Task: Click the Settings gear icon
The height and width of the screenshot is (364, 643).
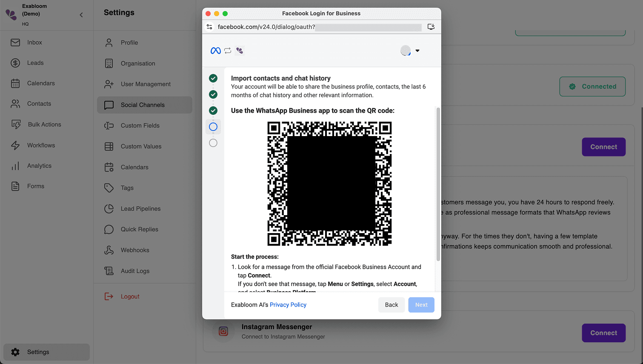Action: click(15, 352)
